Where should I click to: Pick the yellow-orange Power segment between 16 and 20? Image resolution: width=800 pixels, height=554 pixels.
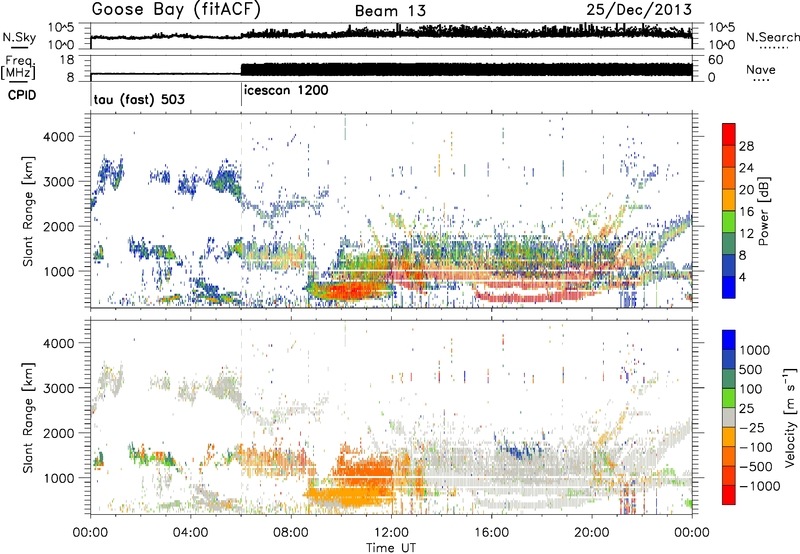click(729, 200)
